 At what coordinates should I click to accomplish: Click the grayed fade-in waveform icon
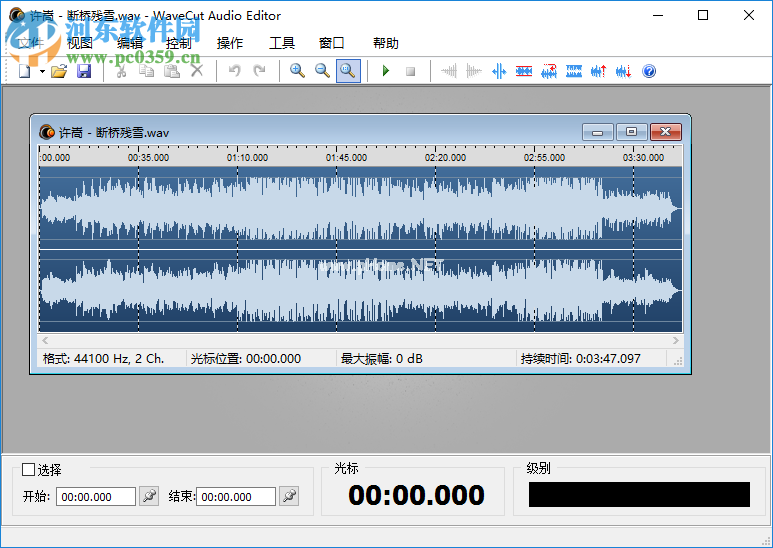(x=449, y=71)
